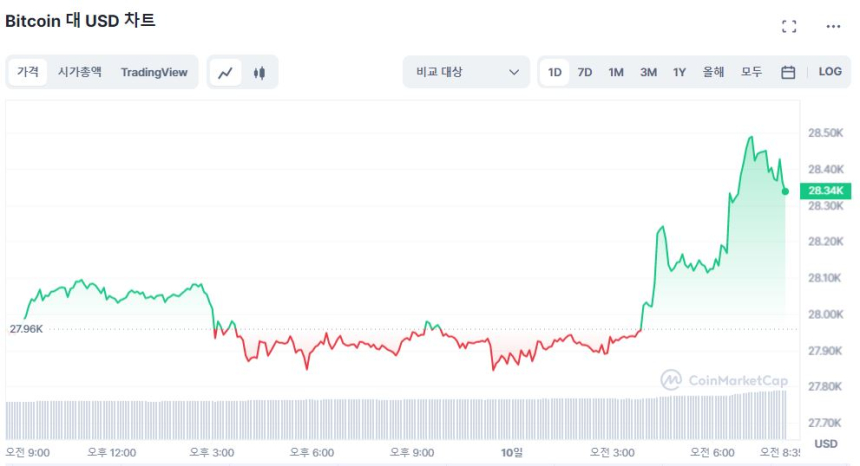Image resolution: width=860 pixels, height=466 pixels.
Task: Open the three-dot more options menu
Action: 833,27
